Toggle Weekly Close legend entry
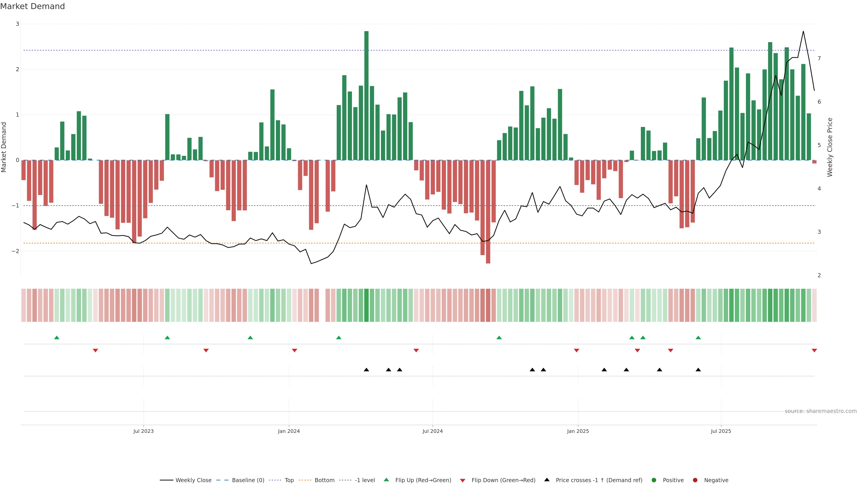This screenshot has width=868, height=488. point(193,480)
